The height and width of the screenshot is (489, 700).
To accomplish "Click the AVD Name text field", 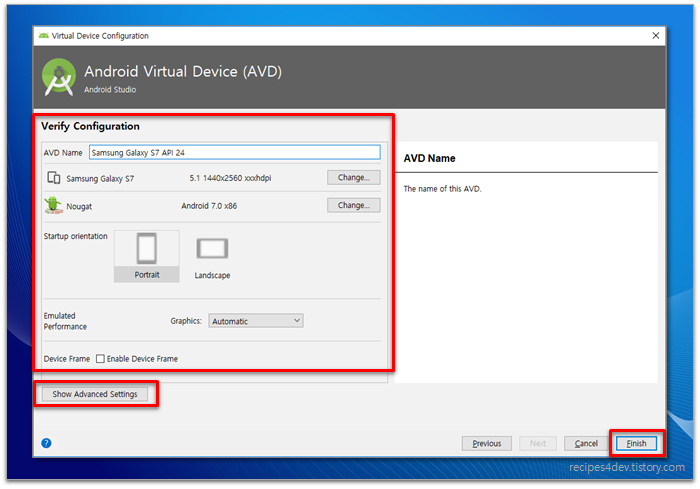I will pos(235,152).
